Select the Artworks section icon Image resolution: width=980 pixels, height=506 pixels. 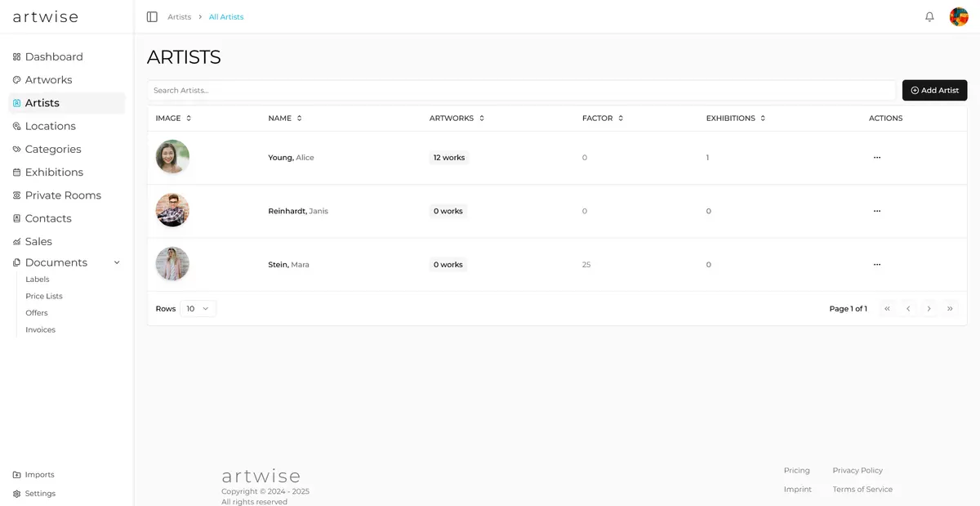pyautogui.click(x=16, y=79)
